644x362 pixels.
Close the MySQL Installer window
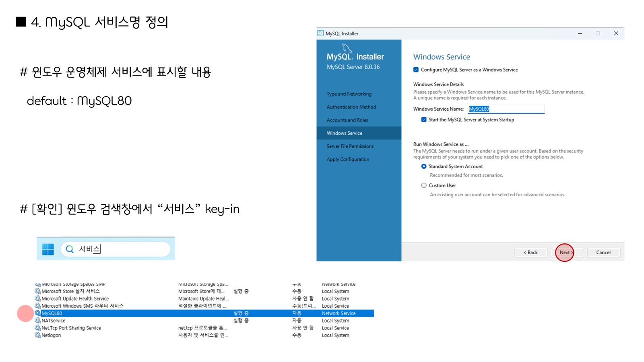tap(616, 33)
